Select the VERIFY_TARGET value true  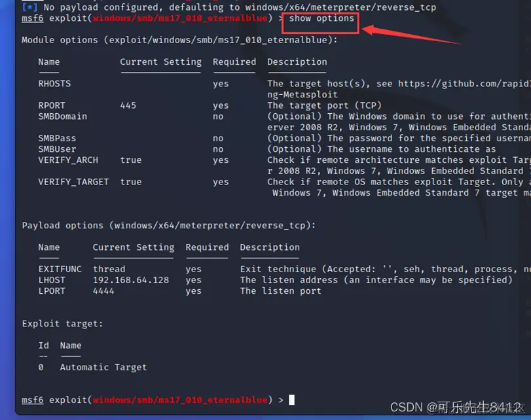click(131, 182)
